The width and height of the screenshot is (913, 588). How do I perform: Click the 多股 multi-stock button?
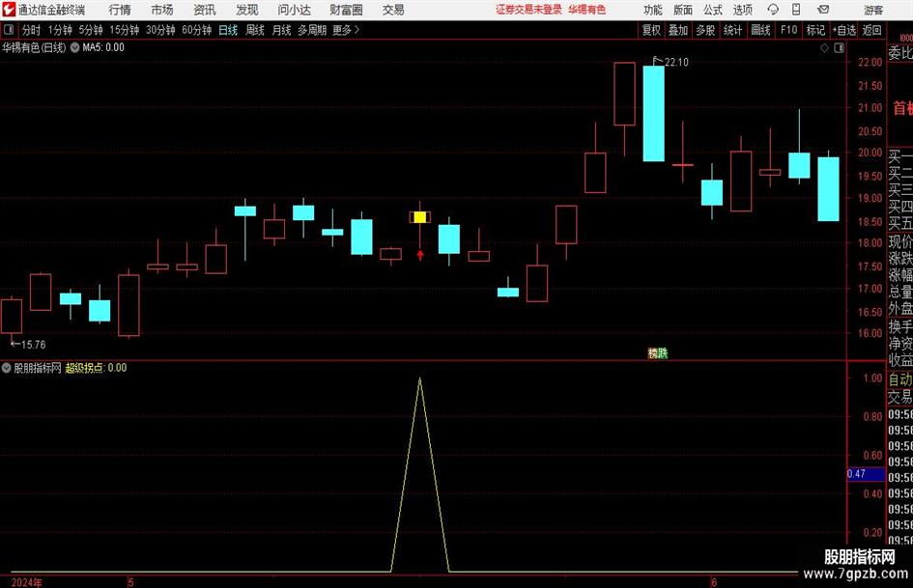705,30
